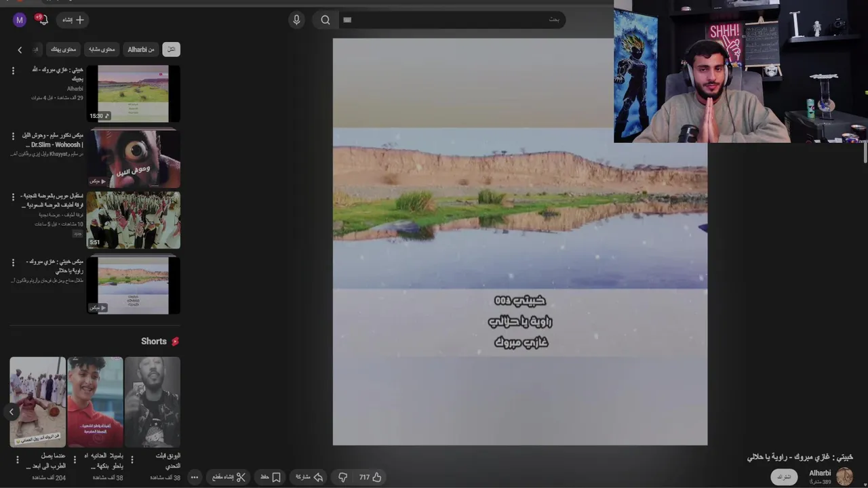
Task: Start voice search with the microphone
Action: [x=296, y=20]
